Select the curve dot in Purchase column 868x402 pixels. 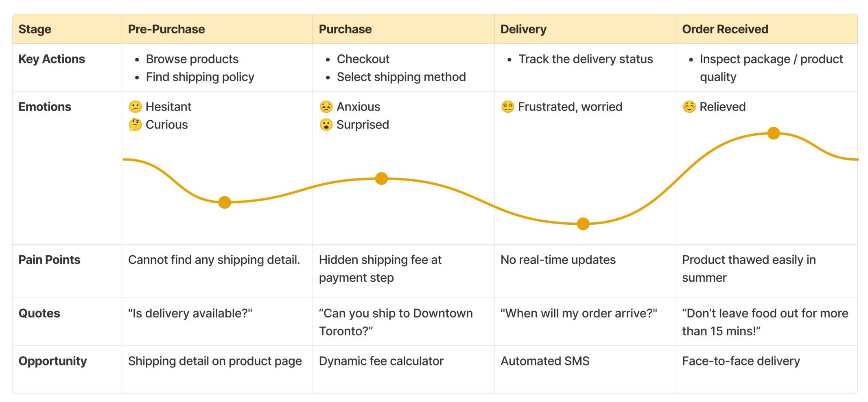tap(381, 178)
